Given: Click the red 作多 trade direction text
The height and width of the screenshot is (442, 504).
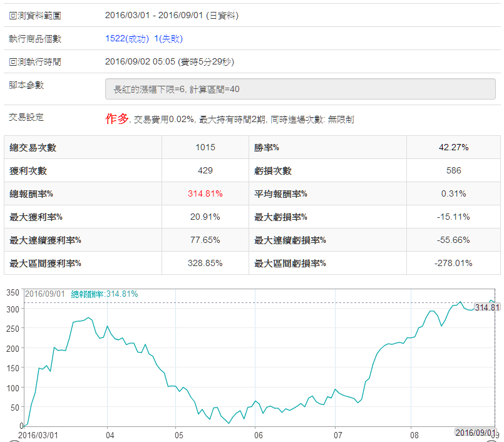Looking at the screenshot, I should tap(117, 118).
